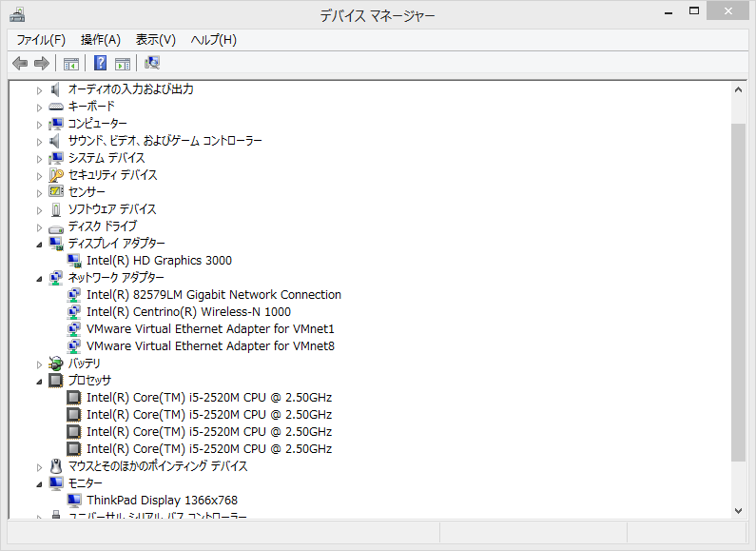Click the ThinkPad Display device icon
Image resolution: width=756 pixels, height=551 pixels.
point(74,501)
